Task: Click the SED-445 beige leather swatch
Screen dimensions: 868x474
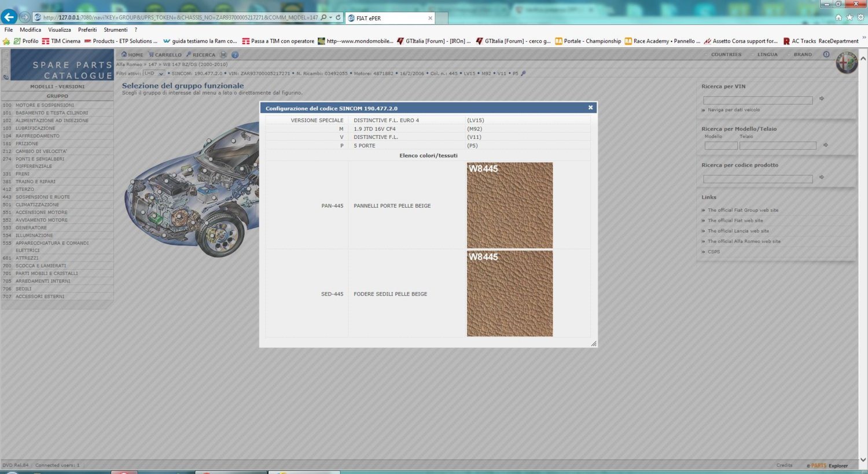Action: (510, 293)
